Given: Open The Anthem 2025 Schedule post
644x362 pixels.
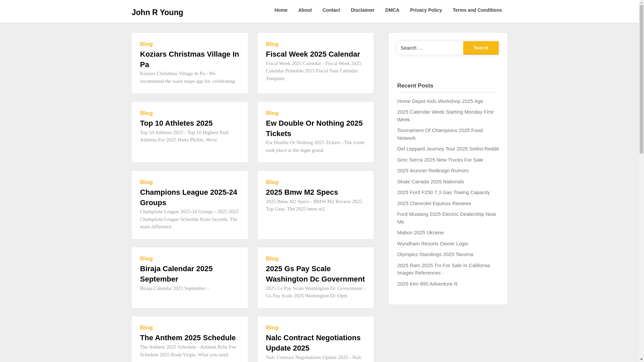Looking at the screenshot, I should [x=187, y=338].
